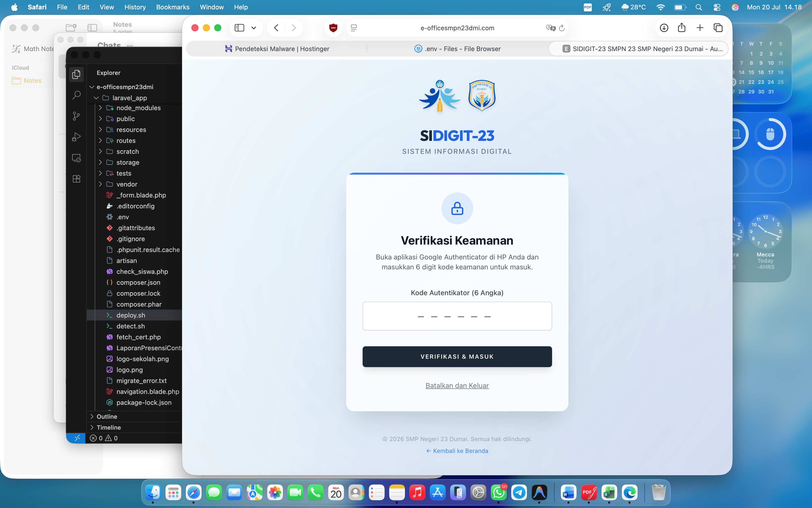The image size is (812, 508).
Task: Open the Safari tab group dropdown arrow
Action: point(254,28)
